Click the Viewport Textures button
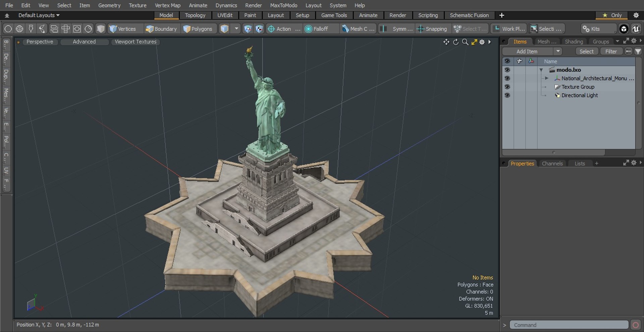644x332 pixels. (x=136, y=42)
